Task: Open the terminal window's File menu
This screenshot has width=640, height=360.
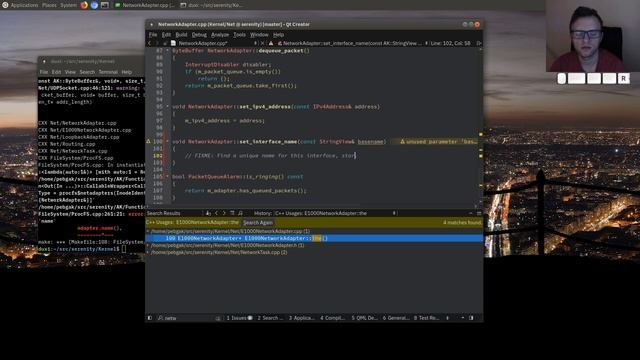Action: [x=44, y=72]
